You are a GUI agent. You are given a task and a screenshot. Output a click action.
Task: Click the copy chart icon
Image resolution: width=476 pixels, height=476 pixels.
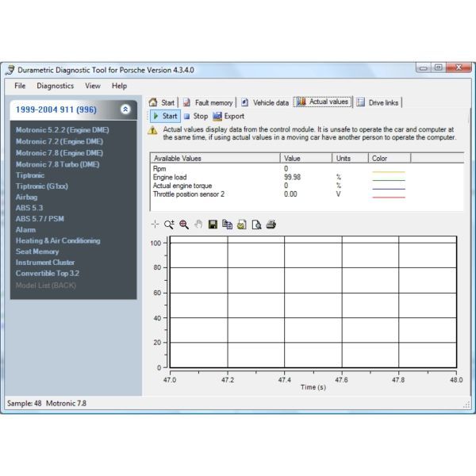pos(228,225)
